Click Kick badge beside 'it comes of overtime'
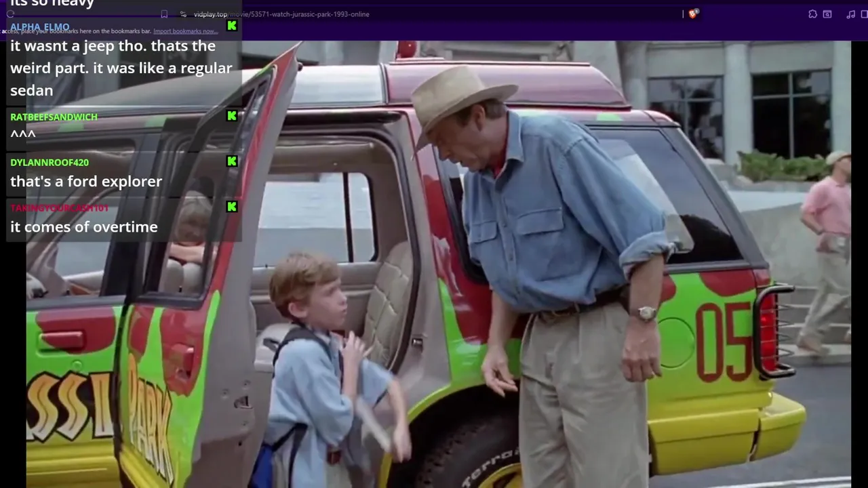This screenshot has height=488, width=868. point(232,207)
